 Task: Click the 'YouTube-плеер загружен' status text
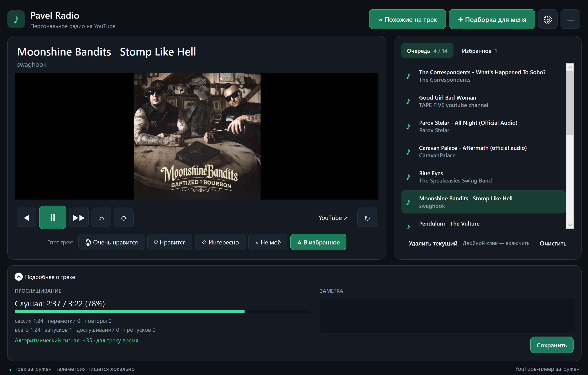547,369
